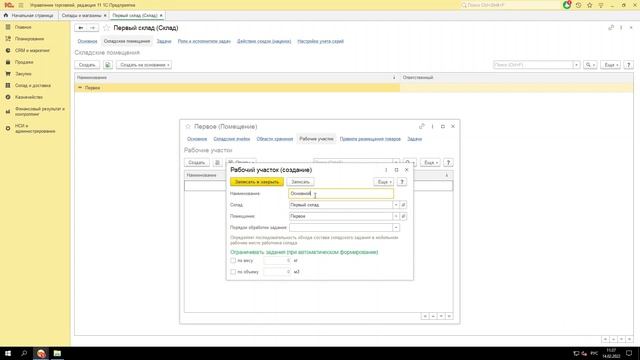640x360 pixels.
Task: Open Финансовый результат и контроллинг section
Action: (40, 111)
